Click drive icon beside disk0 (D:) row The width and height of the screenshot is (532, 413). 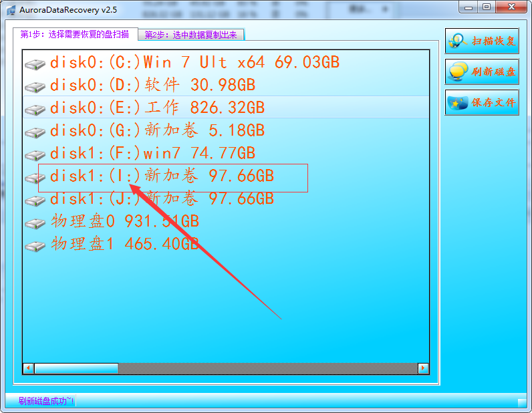pyautogui.click(x=35, y=86)
